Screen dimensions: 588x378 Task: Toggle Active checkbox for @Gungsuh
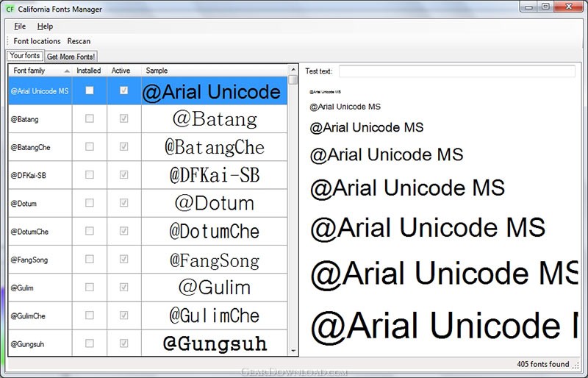(x=123, y=343)
